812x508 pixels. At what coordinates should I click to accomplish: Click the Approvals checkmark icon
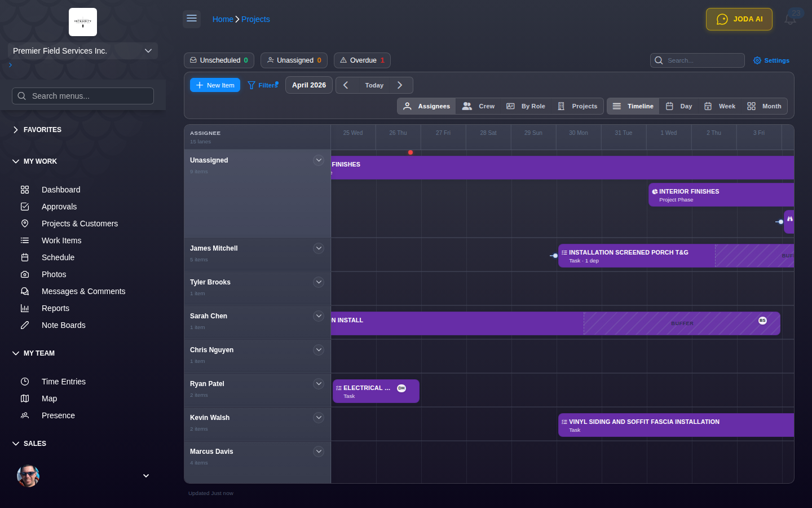[x=25, y=207]
